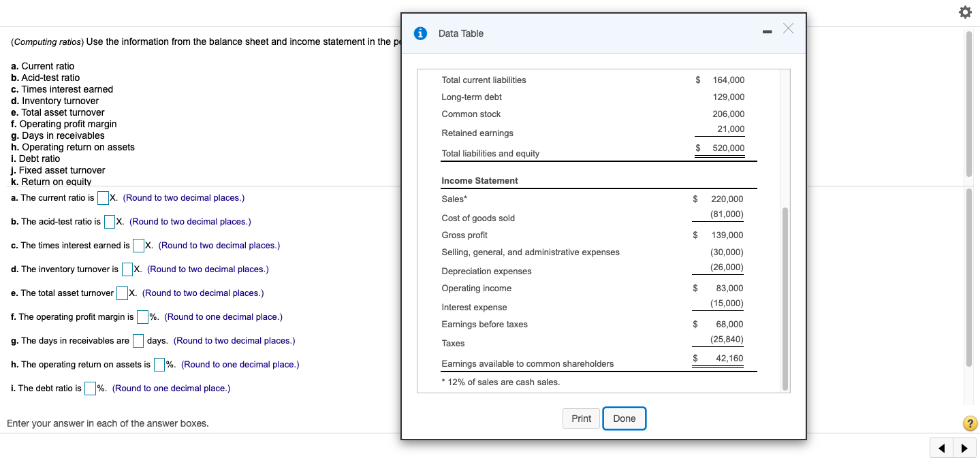Close the Data Table dialog

coord(789,29)
